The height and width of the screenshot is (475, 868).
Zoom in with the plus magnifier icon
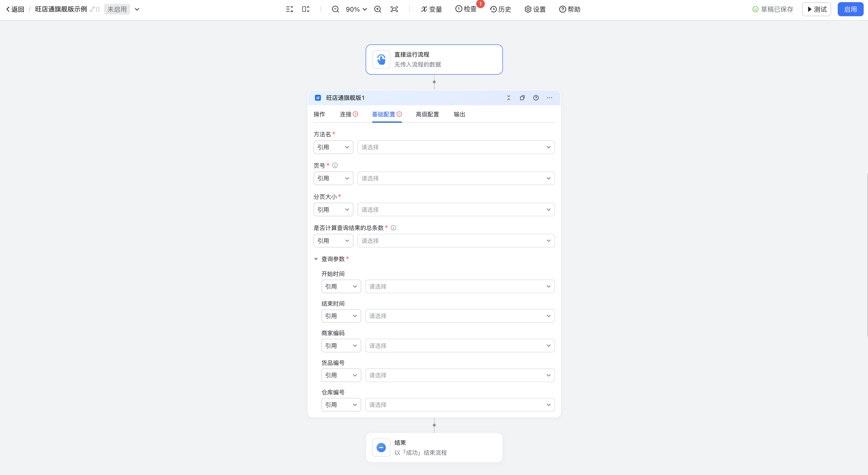tap(378, 9)
